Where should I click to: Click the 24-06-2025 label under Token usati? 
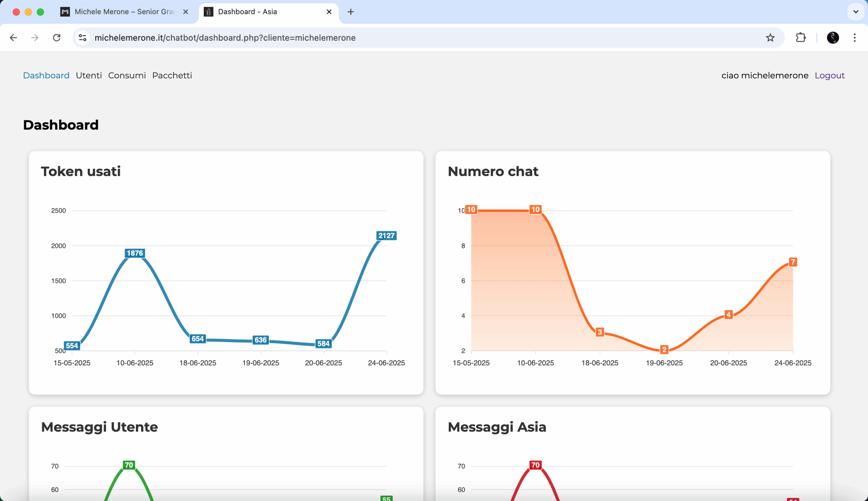point(386,363)
